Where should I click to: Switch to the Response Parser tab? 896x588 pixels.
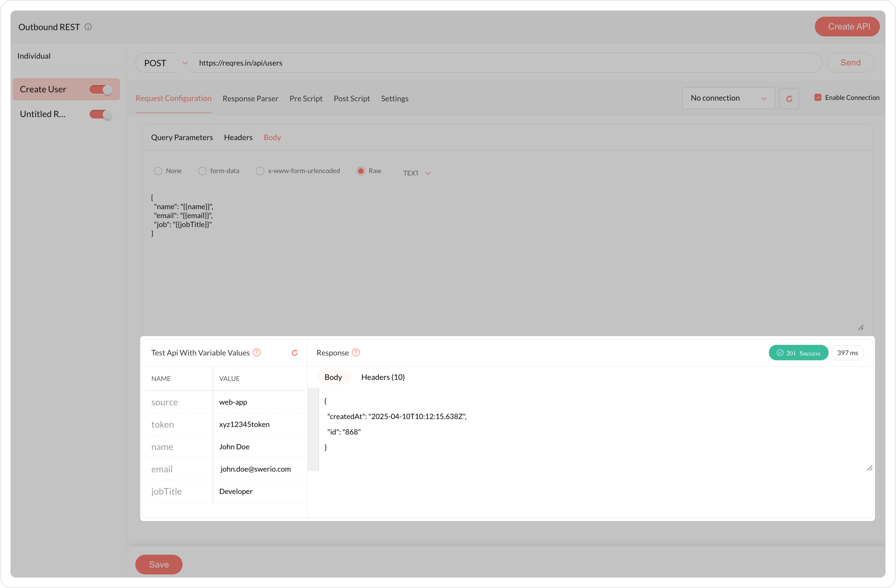coord(250,99)
